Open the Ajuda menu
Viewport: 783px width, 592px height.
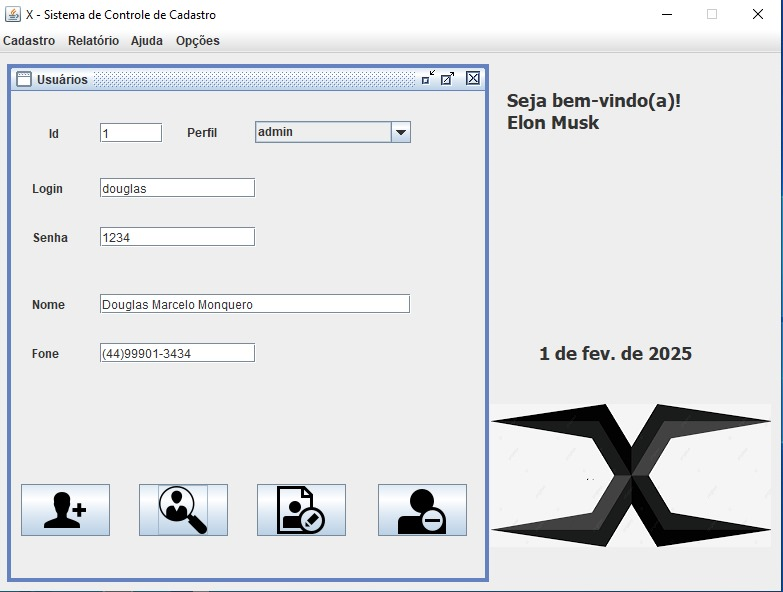(x=147, y=41)
